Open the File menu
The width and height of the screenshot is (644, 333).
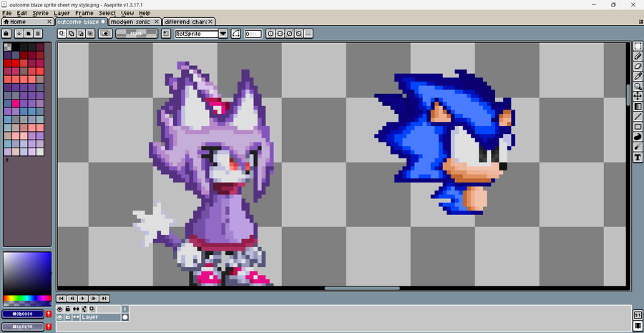[7, 13]
